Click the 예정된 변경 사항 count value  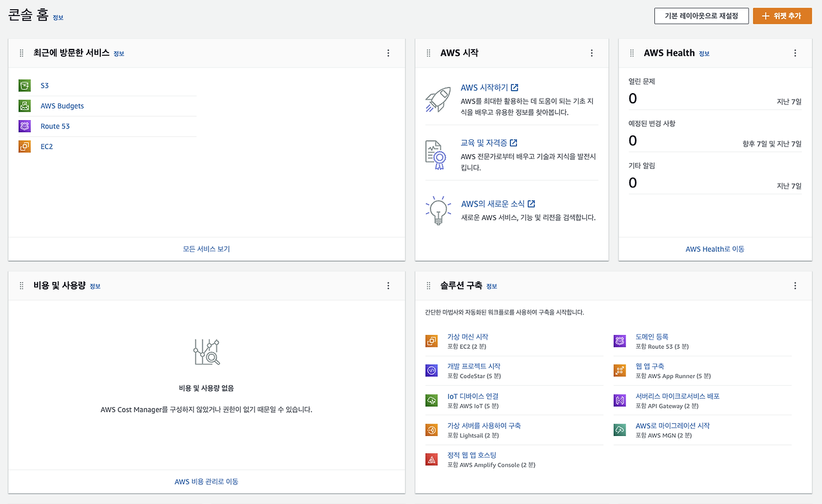pos(633,141)
